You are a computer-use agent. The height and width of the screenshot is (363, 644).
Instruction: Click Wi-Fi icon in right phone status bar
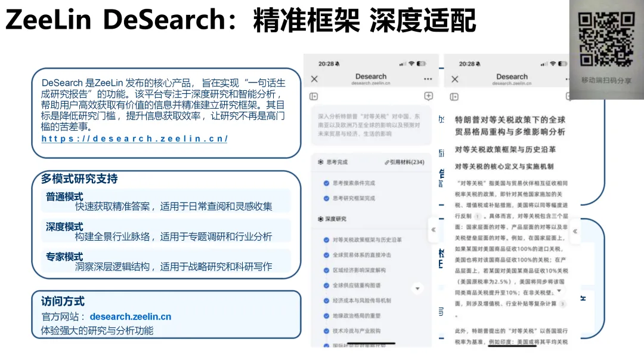(553, 64)
